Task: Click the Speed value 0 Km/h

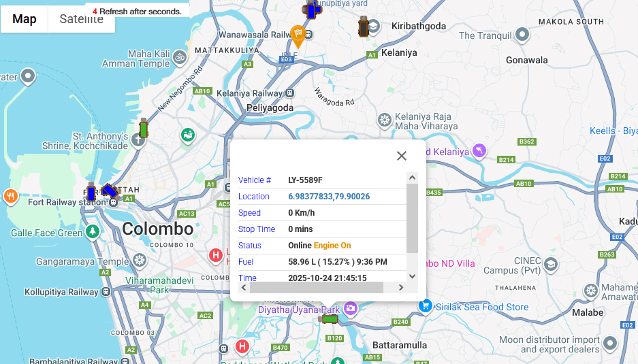Action: [301, 213]
